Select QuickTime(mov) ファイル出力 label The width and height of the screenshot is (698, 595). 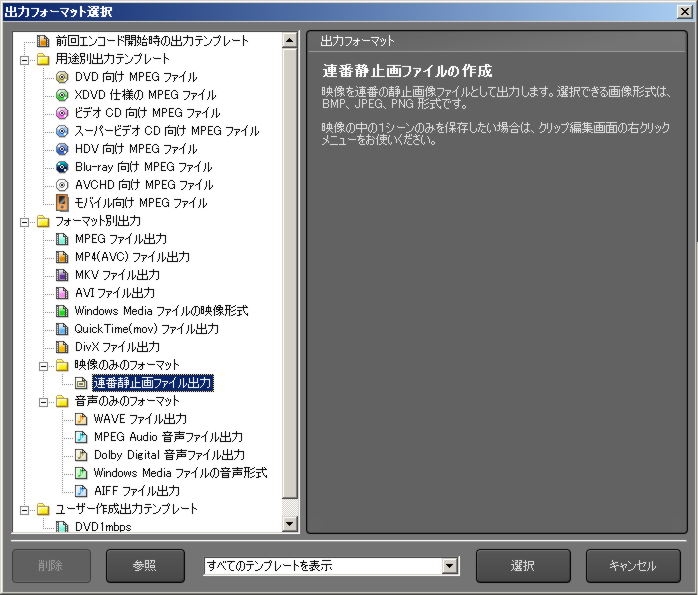point(146,329)
